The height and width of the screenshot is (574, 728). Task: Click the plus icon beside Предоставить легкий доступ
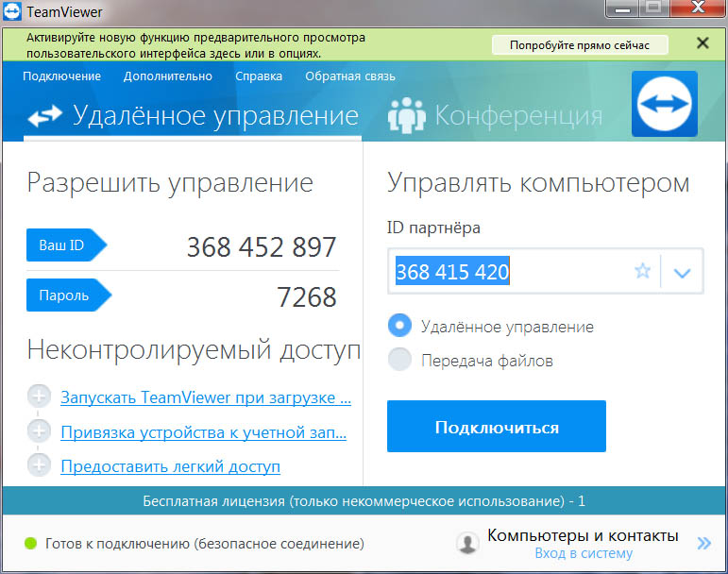pos(39,464)
